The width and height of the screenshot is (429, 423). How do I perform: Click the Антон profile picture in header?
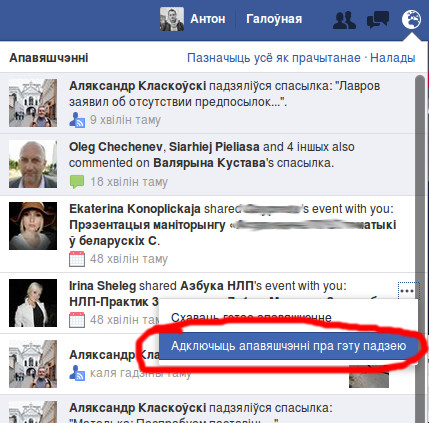[x=172, y=19]
